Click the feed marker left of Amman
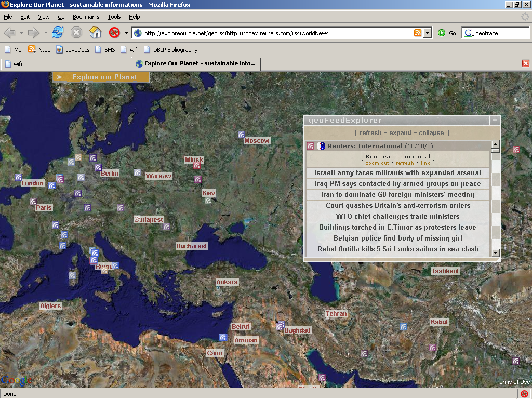Viewport: 532px width, 399px height. coord(223,337)
